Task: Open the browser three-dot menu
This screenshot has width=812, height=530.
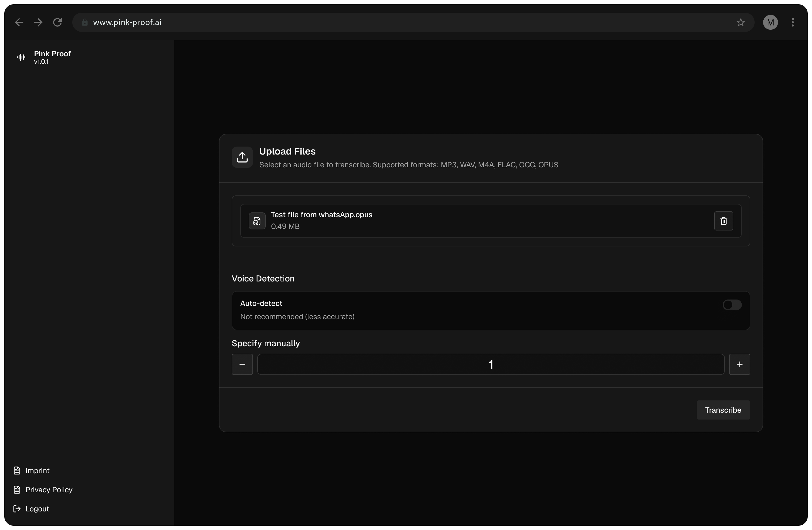Action: pyautogui.click(x=793, y=23)
